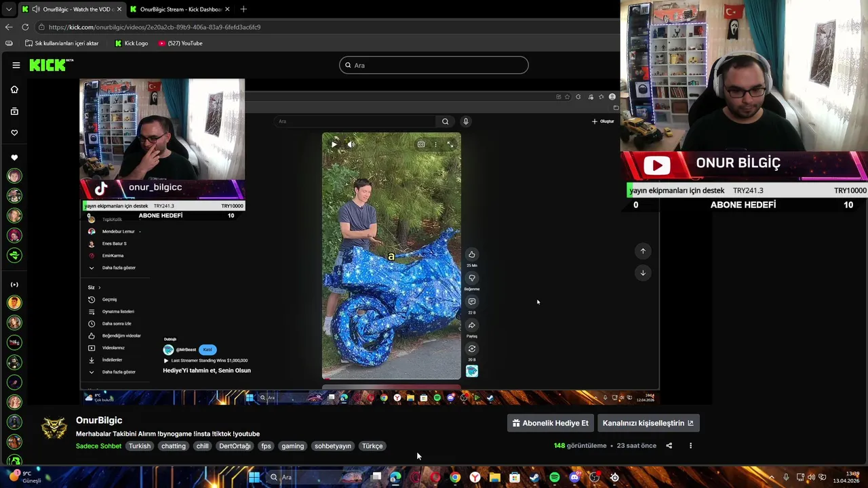868x488 pixels.
Task: Open the Windows Start menu
Action: (254, 477)
